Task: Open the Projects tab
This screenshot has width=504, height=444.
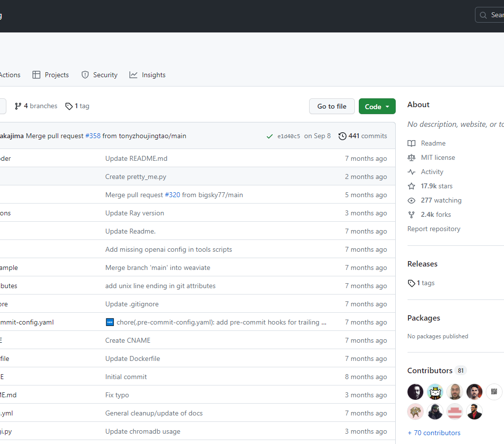Action: click(51, 75)
